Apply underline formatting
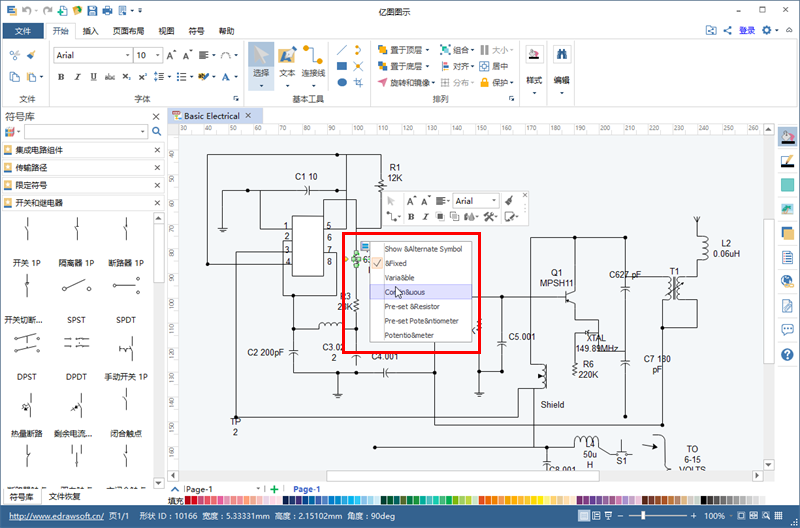Screen dimensions: 800x528 93,77
